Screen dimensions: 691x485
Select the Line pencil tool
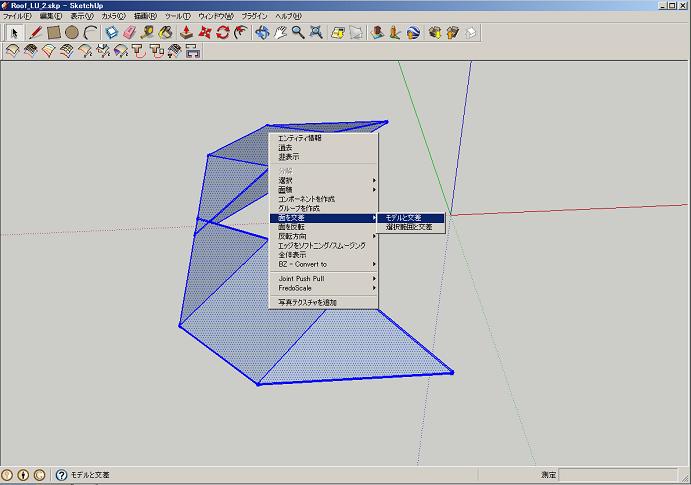35,32
